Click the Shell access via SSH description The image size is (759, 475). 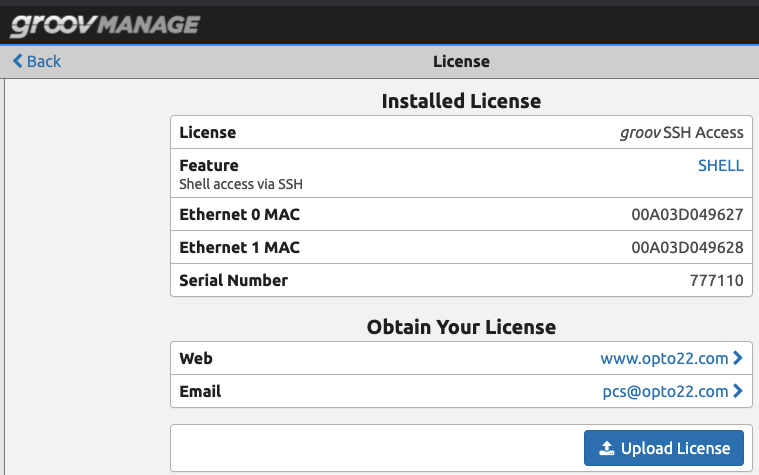click(x=241, y=184)
